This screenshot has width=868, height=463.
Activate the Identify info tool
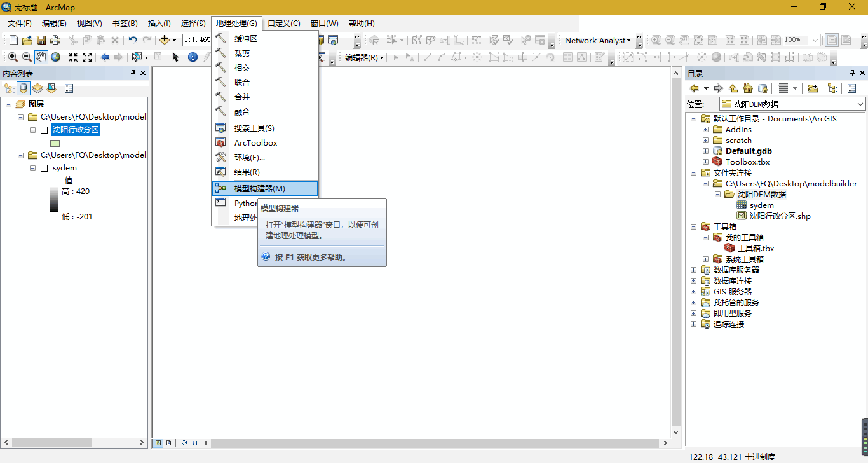(193, 57)
